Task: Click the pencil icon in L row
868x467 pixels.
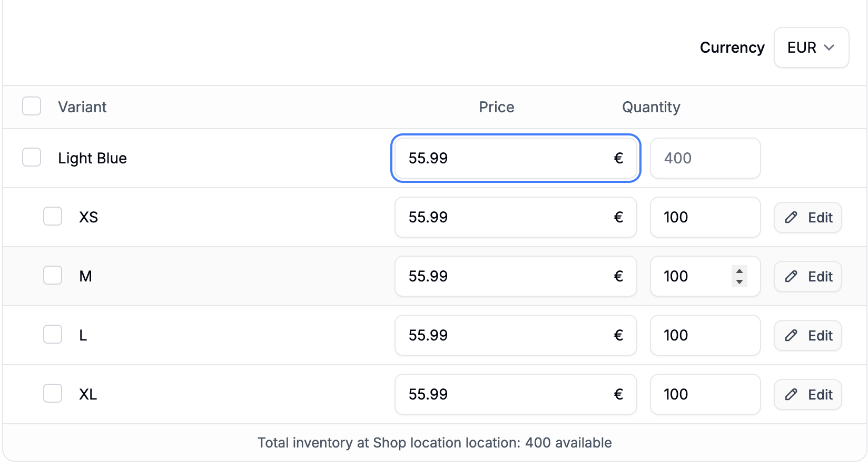Action: (x=791, y=336)
